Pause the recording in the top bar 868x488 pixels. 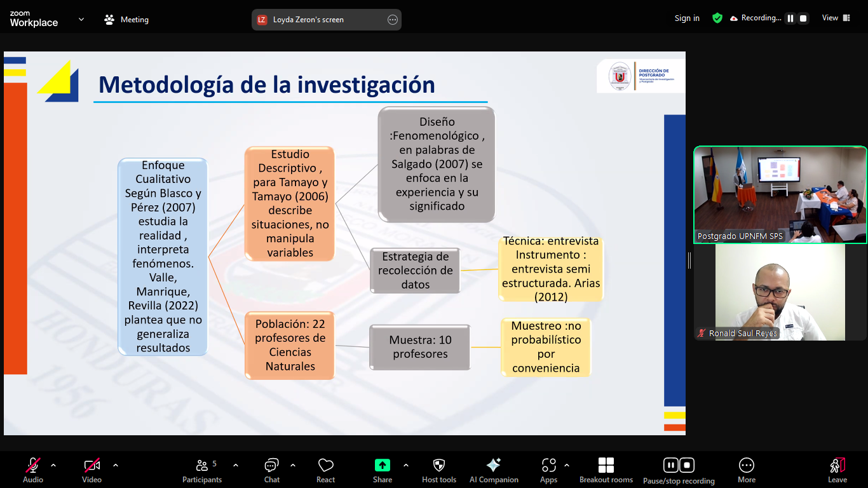click(x=790, y=18)
